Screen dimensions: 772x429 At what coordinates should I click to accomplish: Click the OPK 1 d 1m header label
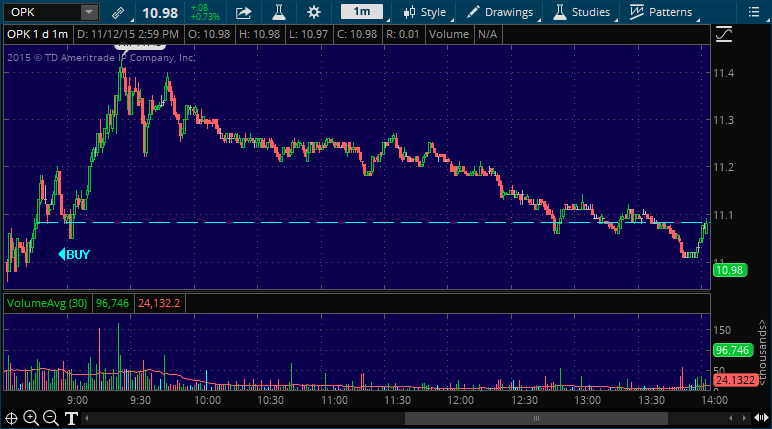point(37,34)
